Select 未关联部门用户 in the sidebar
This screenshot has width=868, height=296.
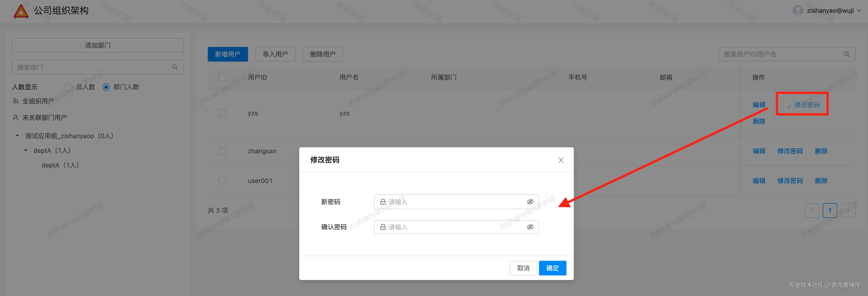coord(44,118)
